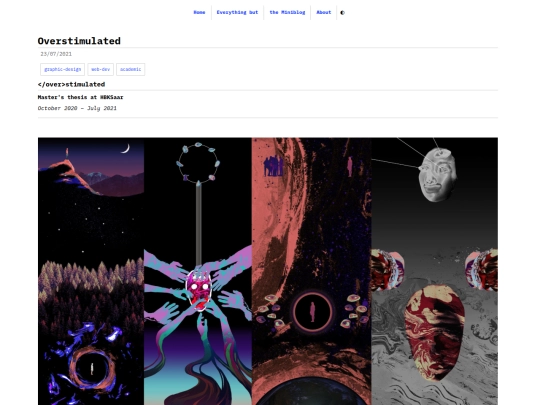Click the 23/07/2021 post date

(56, 54)
